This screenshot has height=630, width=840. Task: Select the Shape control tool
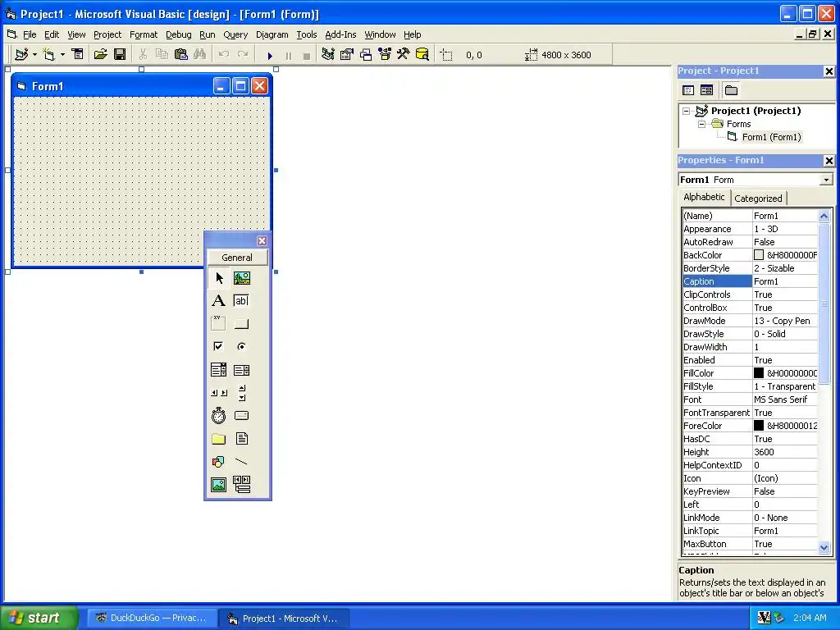pos(218,462)
